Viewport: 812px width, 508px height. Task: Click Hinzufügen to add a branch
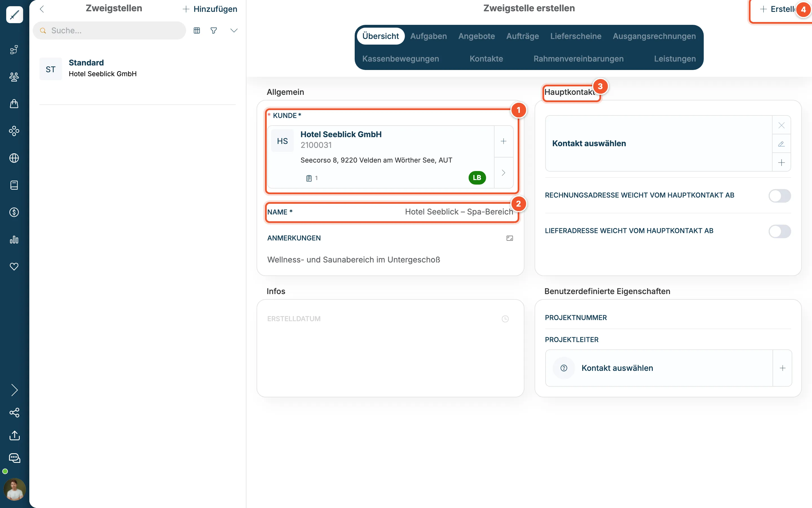click(210, 9)
